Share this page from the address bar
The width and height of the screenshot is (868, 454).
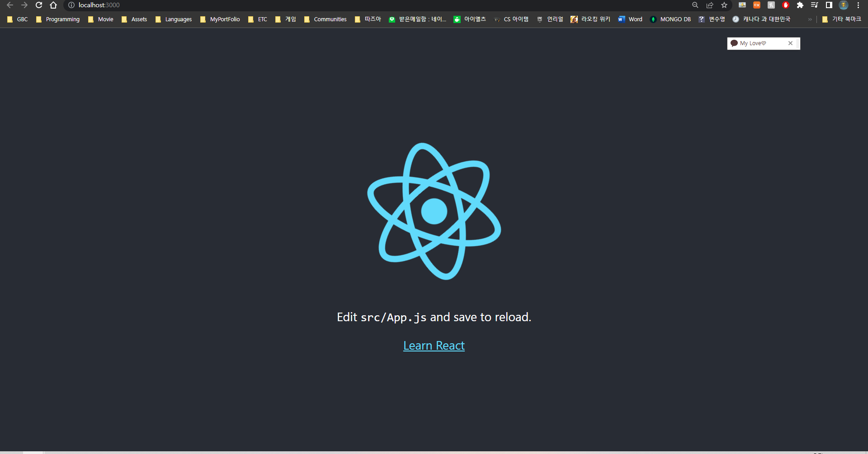pyautogui.click(x=710, y=5)
